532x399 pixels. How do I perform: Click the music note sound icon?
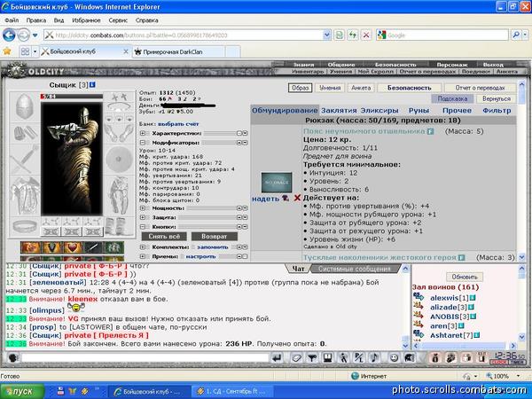click(374, 357)
